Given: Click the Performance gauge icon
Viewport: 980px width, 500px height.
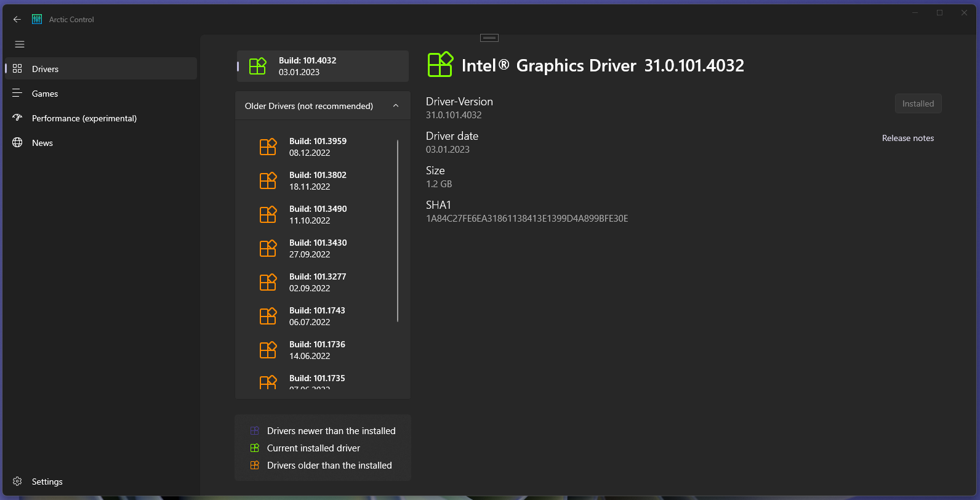Looking at the screenshot, I should (17, 118).
